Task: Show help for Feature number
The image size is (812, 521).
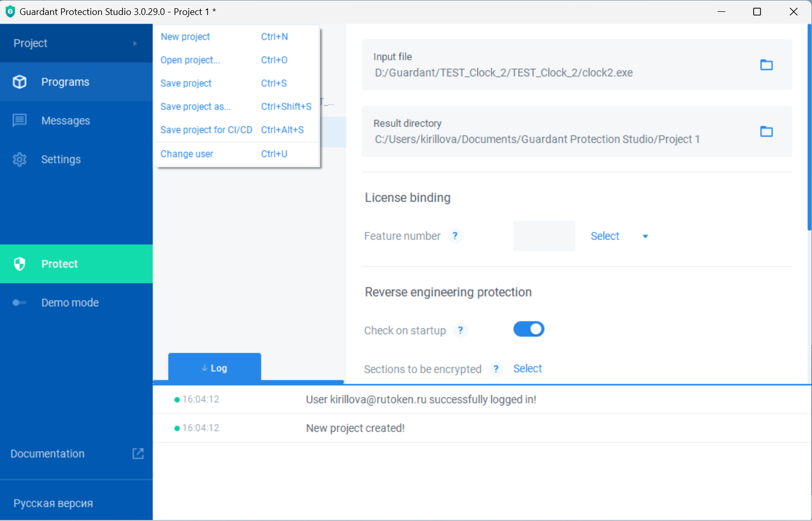Action: pyautogui.click(x=454, y=236)
